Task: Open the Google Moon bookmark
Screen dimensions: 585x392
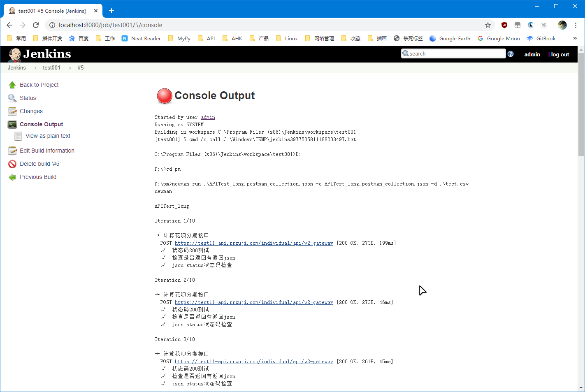Action: pyautogui.click(x=499, y=38)
